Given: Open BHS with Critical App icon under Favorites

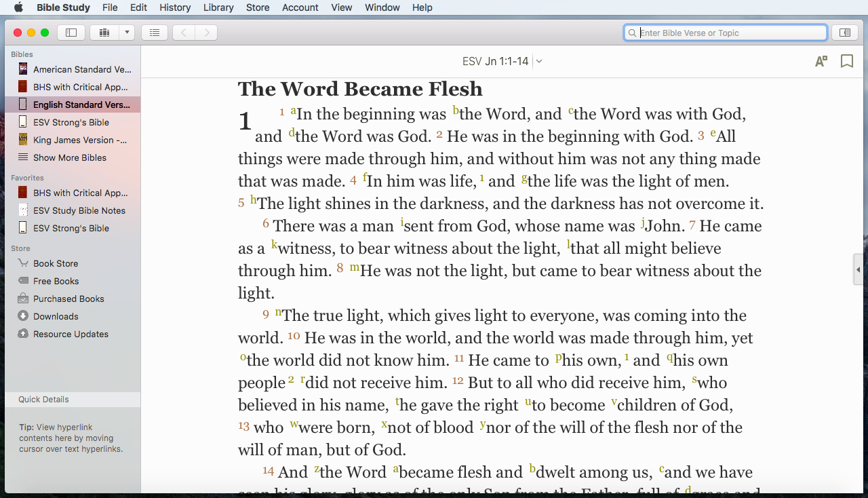Looking at the screenshot, I should [x=23, y=193].
